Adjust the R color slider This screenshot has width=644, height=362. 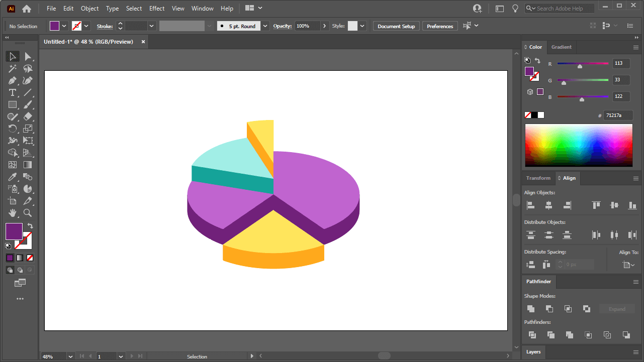(580, 66)
